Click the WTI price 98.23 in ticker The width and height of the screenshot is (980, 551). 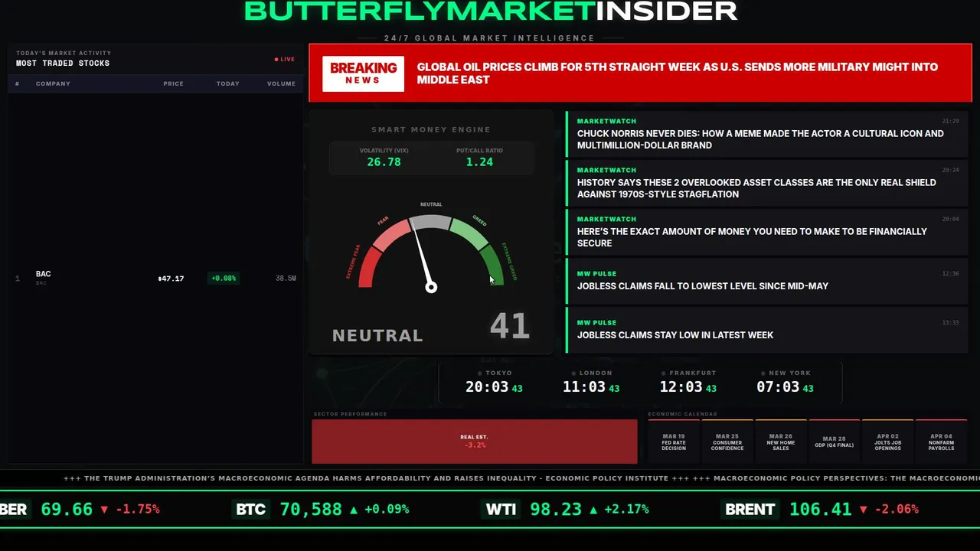pyautogui.click(x=556, y=509)
